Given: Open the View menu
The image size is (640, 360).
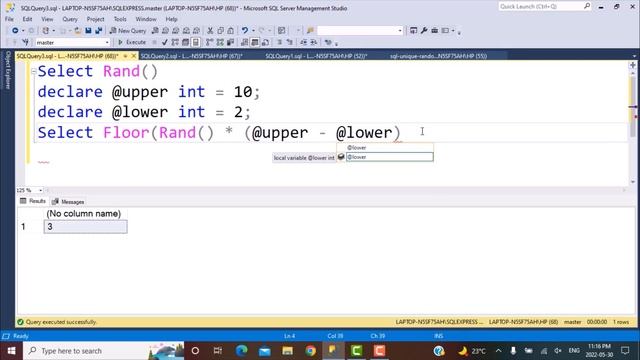Looking at the screenshot, I should pos(47,19).
